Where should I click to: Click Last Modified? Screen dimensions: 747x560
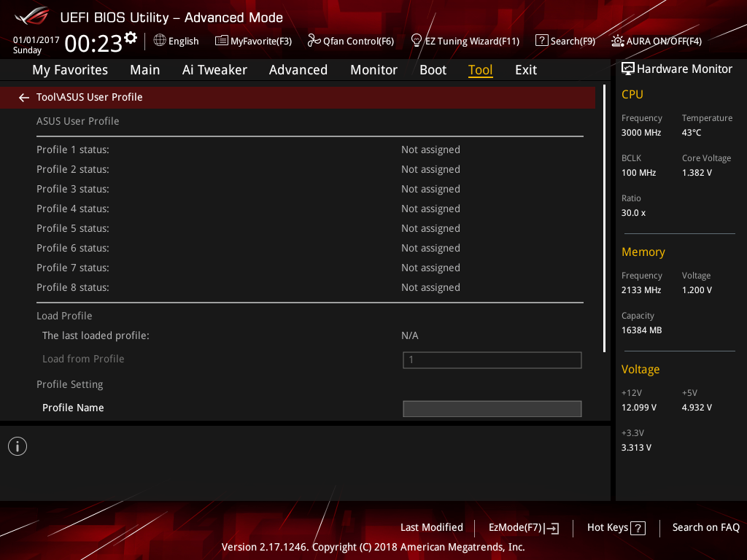(x=432, y=527)
